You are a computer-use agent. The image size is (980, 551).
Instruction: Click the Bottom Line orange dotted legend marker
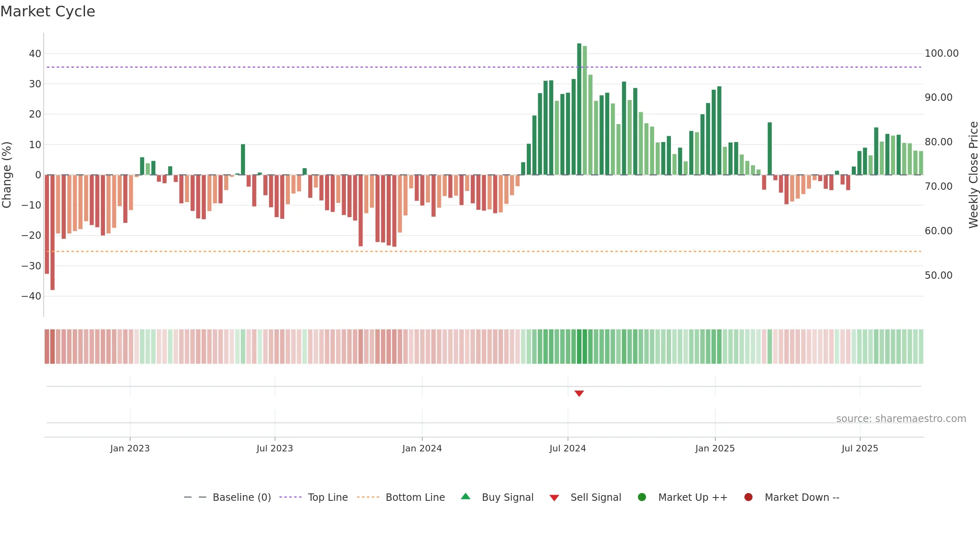[x=368, y=497]
